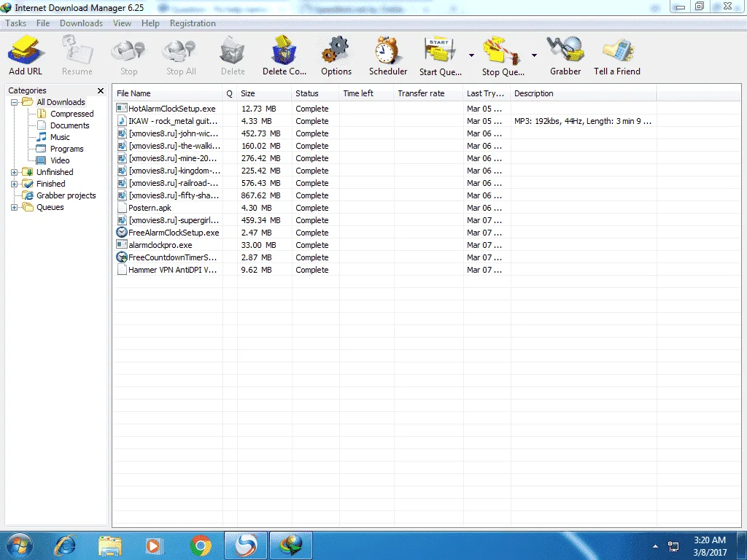Screen dimensions: 747x560
Task: Open Options with the gears icon
Action: (x=336, y=50)
